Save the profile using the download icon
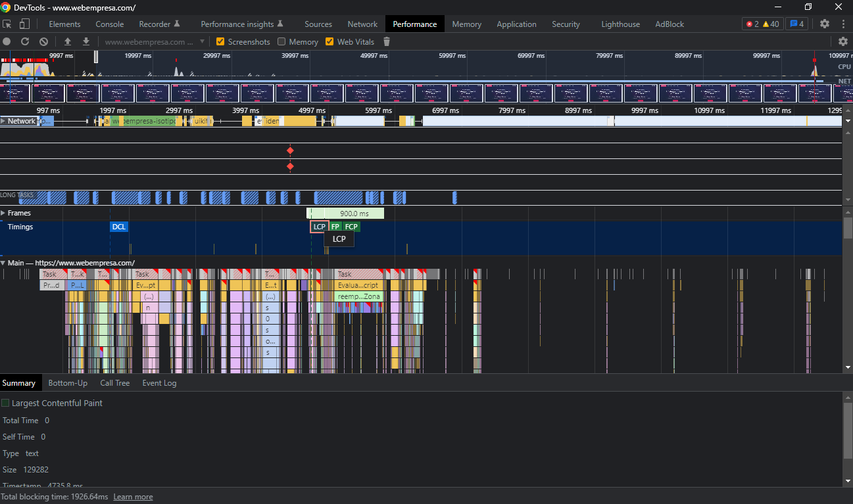Viewport: 853px width, 504px height. click(86, 41)
